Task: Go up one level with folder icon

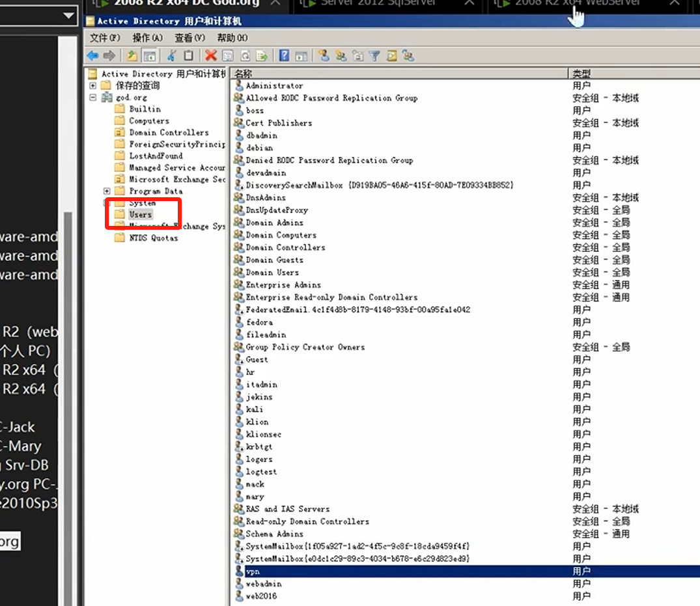Action: pyautogui.click(x=132, y=56)
